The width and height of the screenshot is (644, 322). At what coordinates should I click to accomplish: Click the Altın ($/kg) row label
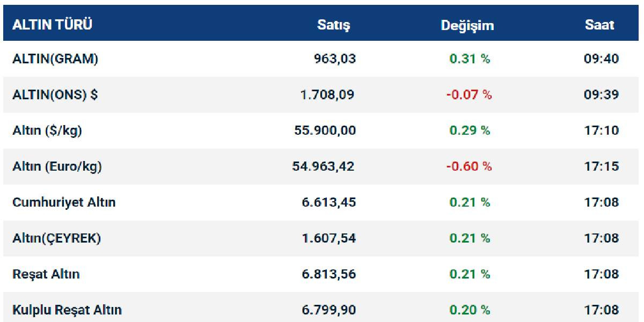(x=47, y=130)
